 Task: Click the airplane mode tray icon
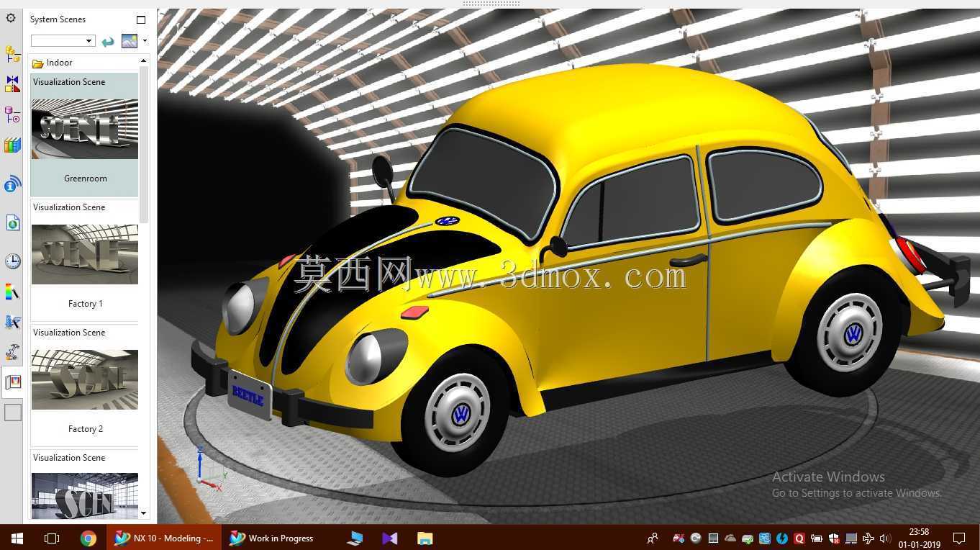coord(868,538)
